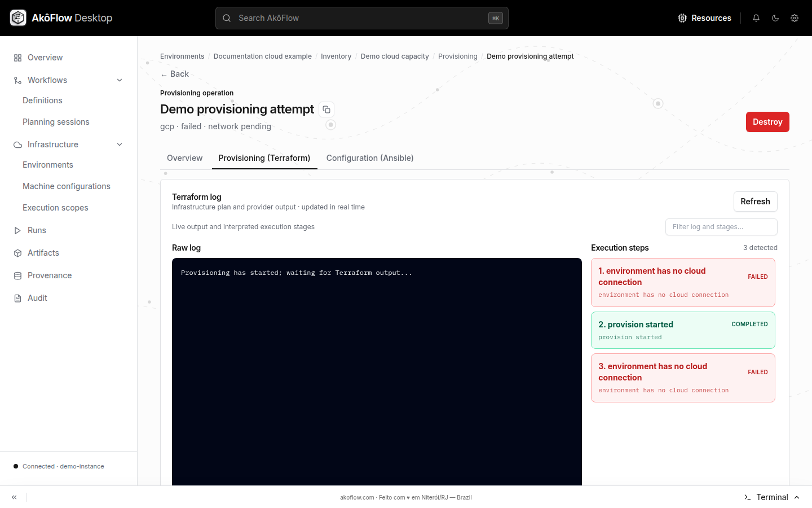The height and width of the screenshot is (508, 812).
Task: Click the '3 detected' label
Action: click(760, 248)
